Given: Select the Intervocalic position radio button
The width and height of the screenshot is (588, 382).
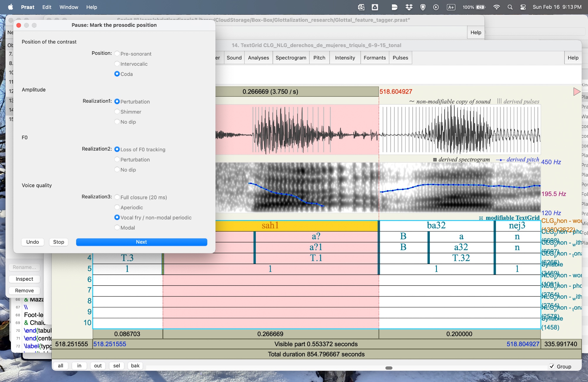Looking at the screenshot, I should (117, 64).
